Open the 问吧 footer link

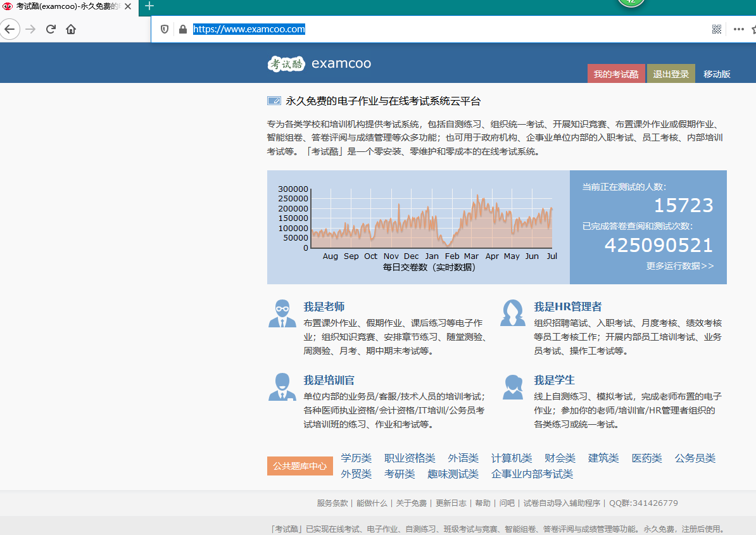pyautogui.click(x=507, y=503)
